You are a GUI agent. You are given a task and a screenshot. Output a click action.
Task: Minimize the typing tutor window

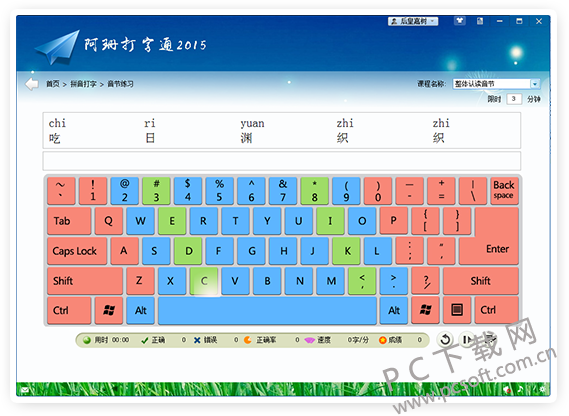[x=500, y=21]
